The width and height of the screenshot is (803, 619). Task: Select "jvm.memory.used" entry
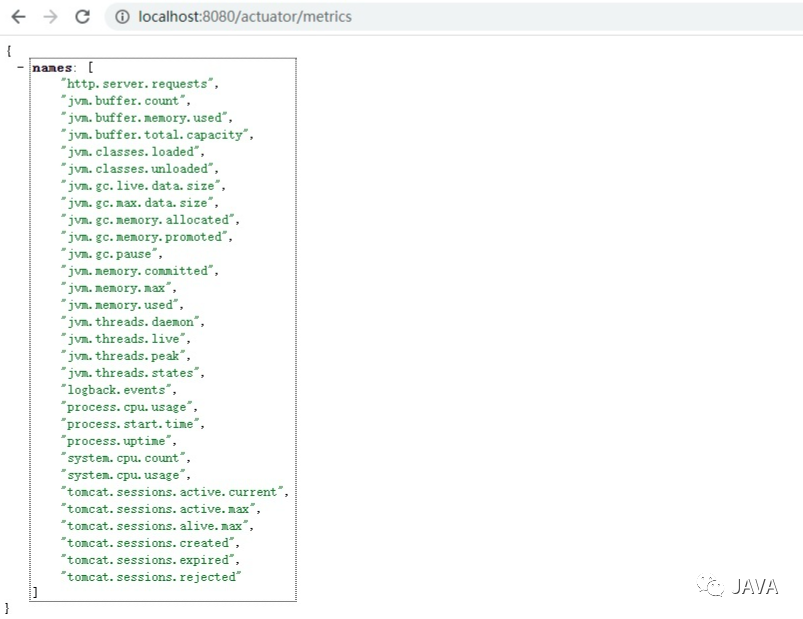click(x=119, y=305)
